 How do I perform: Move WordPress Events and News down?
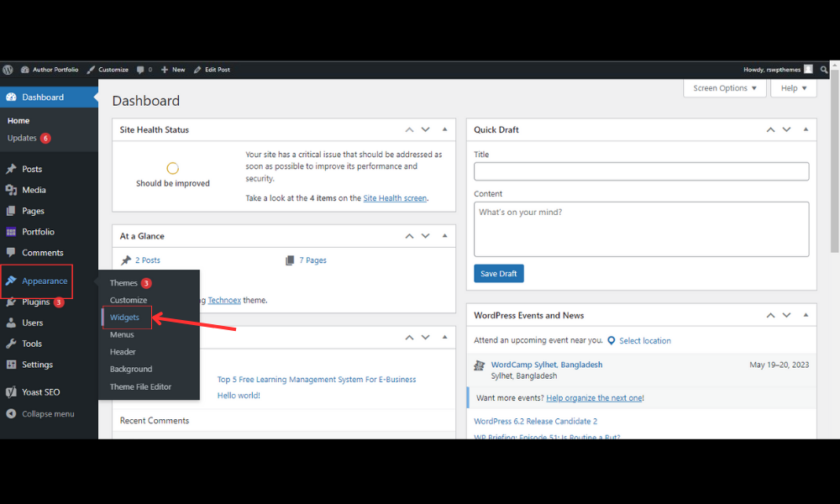(x=786, y=316)
